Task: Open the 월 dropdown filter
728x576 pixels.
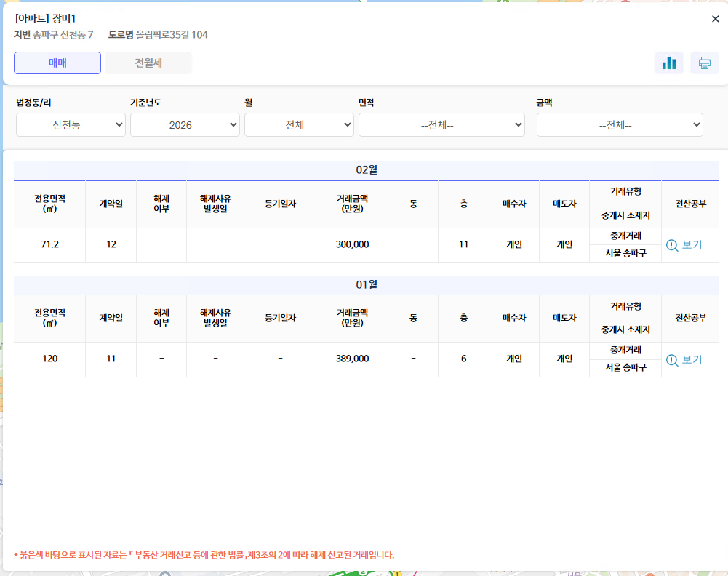Action: click(299, 125)
